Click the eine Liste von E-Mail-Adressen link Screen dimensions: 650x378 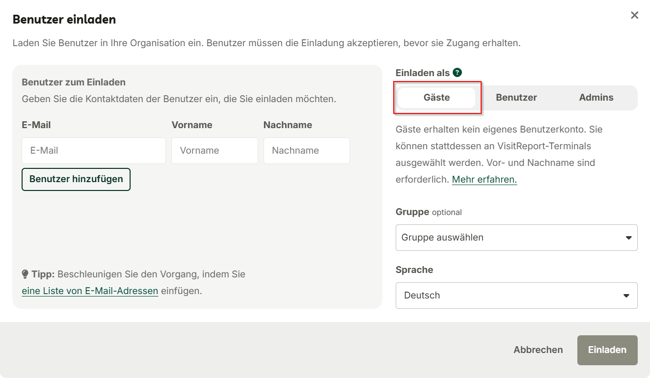point(90,291)
